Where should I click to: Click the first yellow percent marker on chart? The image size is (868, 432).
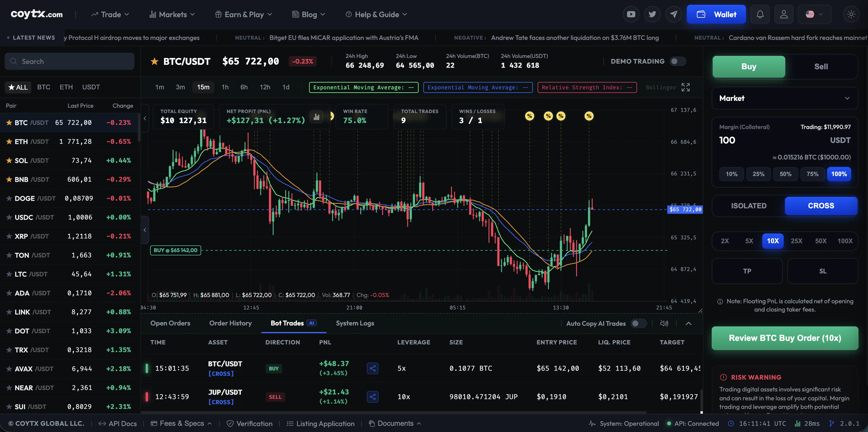point(529,116)
